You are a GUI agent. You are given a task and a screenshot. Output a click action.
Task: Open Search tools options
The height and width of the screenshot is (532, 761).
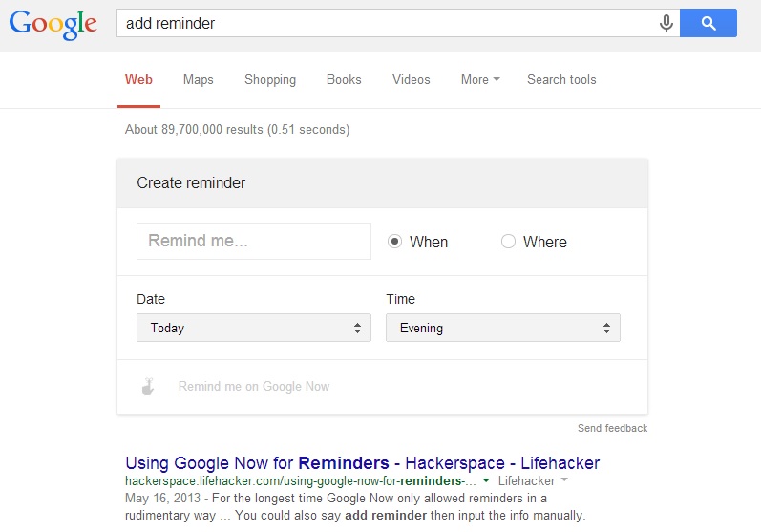(561, 79)
